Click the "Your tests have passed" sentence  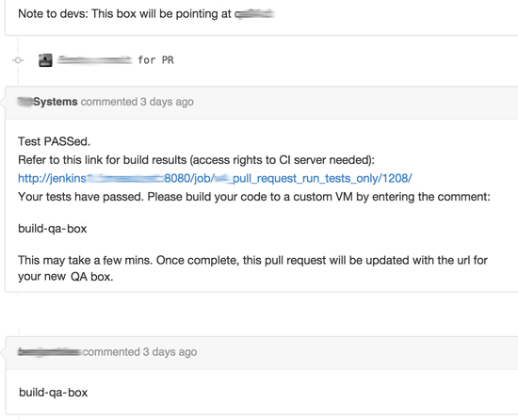254,197
